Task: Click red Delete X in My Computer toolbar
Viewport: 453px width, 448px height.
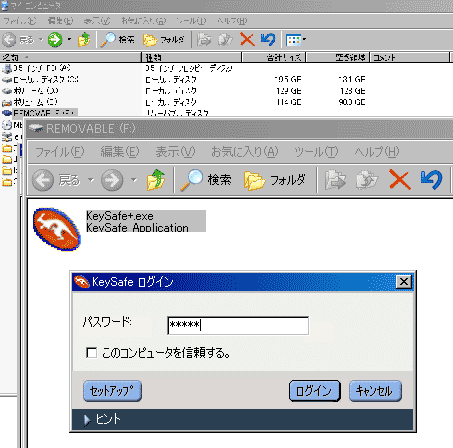Action: pyautogui.click(x=247, y=40)
